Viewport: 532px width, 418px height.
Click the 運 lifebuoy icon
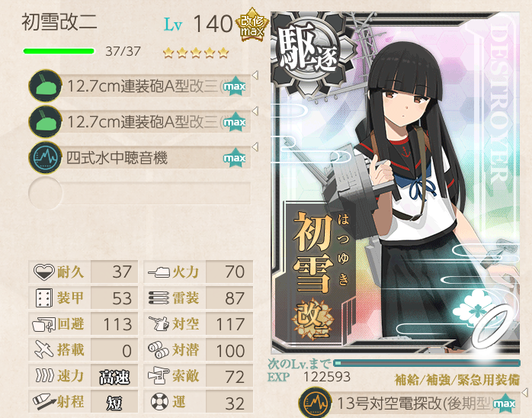pos(159,402)
